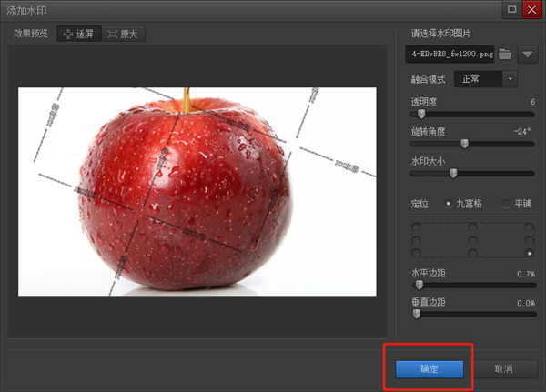Click the -24° rotation value

tap(522, 131)
